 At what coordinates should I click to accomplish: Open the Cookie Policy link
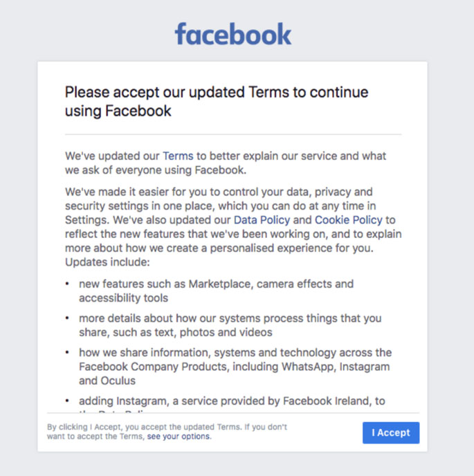(x=349, y=220)
